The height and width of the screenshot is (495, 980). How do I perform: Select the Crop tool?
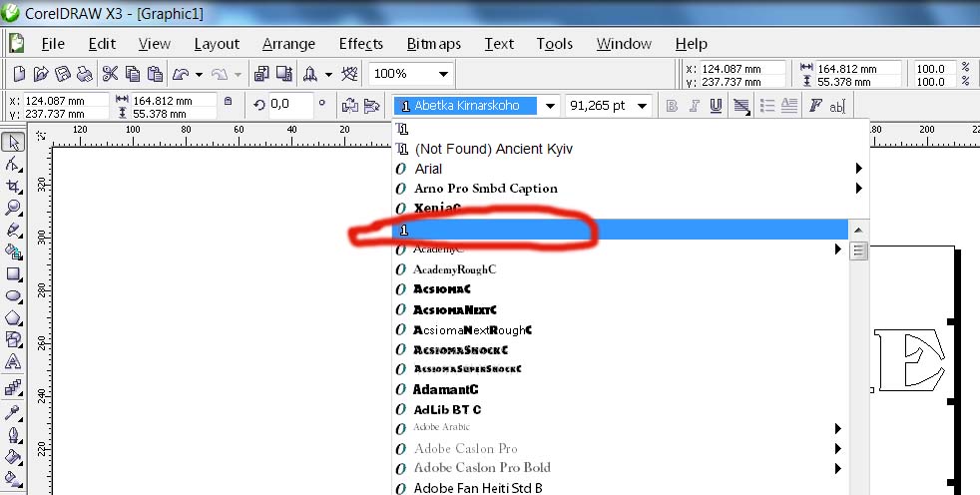coord(13,187)
